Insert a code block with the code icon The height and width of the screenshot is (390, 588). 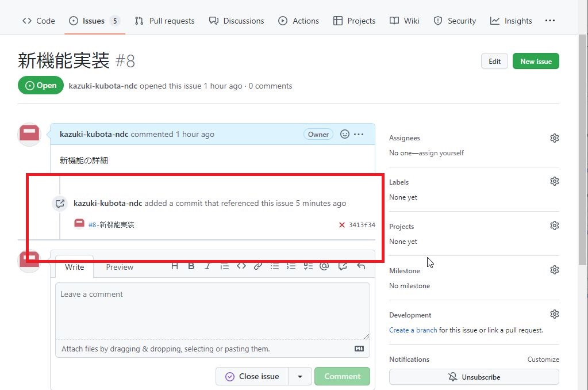(x=241, y=266)
